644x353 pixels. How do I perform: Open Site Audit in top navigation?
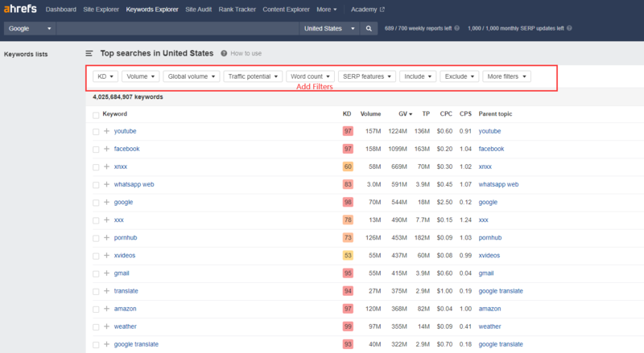coord(198,10)
